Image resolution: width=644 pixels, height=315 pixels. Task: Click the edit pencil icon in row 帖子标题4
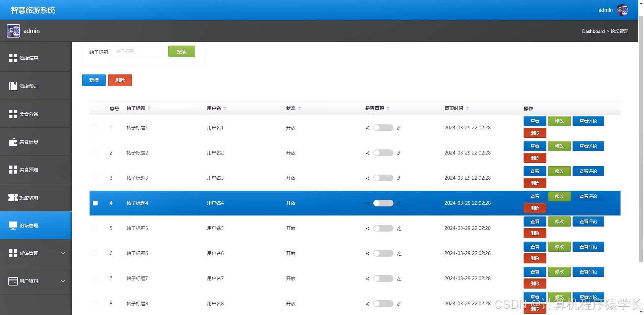(399, 203)
